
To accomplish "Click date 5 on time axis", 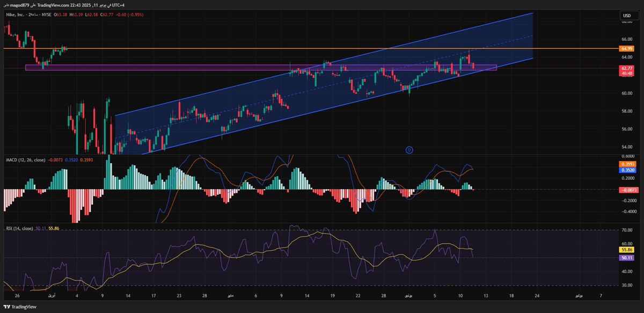I will [435, 295].
